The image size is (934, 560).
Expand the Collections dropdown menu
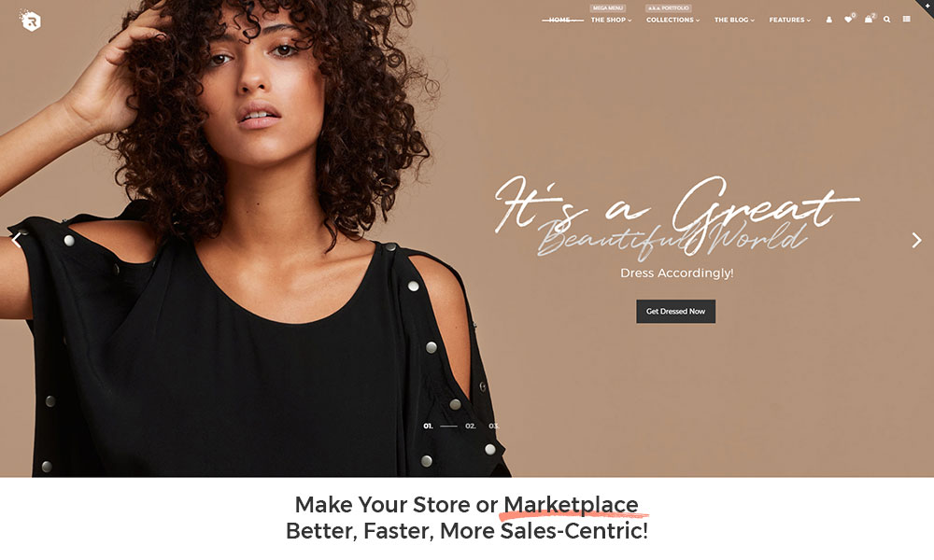(673, 21)
